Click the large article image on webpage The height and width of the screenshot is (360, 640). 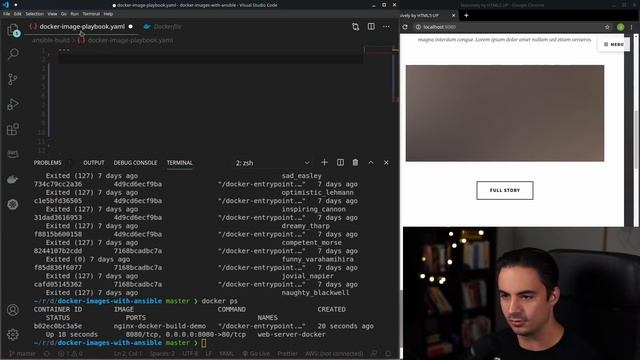(504, 113)
